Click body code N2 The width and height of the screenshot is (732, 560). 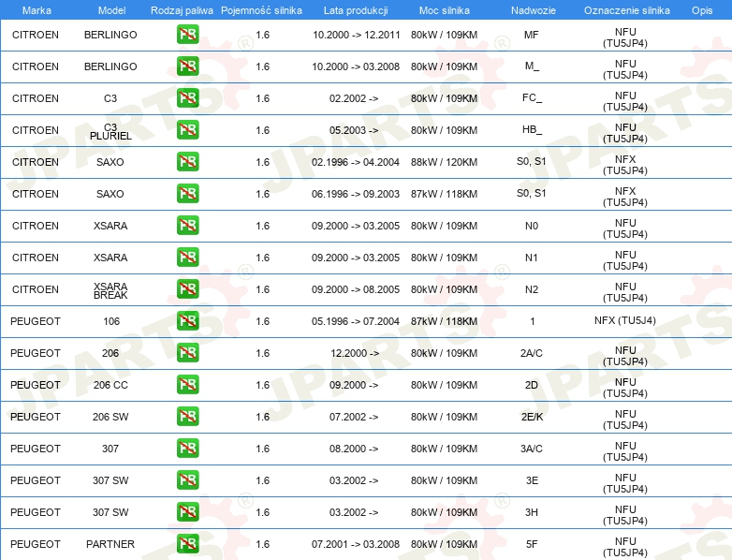pos(532,289)
